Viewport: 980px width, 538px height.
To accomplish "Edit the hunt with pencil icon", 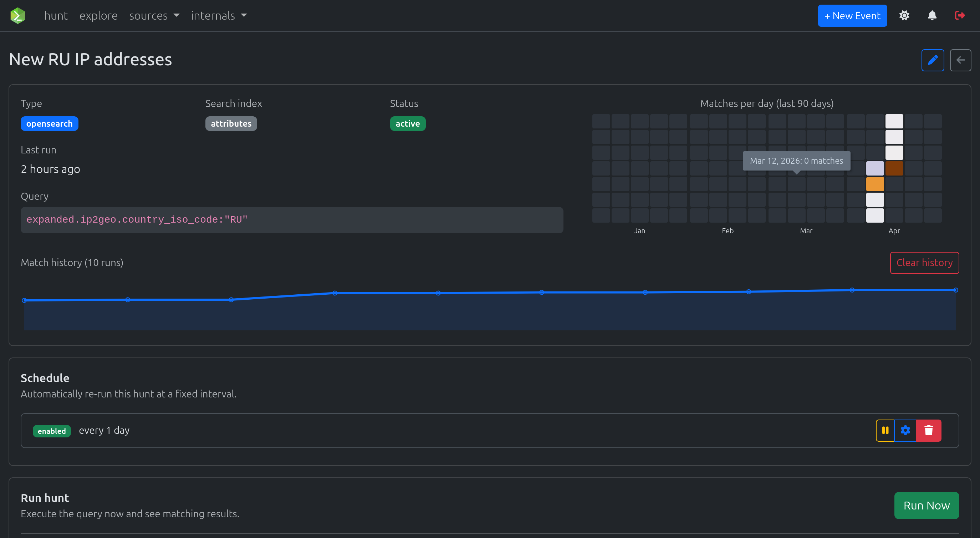I will [x=932, y=60].
